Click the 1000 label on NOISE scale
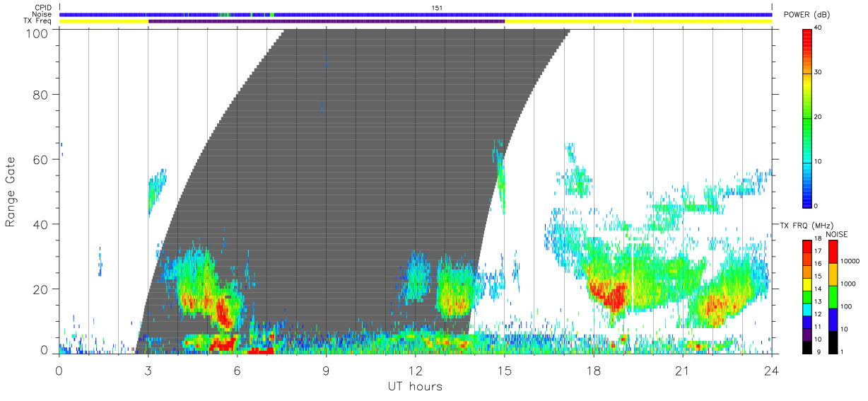Image resolution: width=868 pixels, height=401 pixels. coord(849,284)
